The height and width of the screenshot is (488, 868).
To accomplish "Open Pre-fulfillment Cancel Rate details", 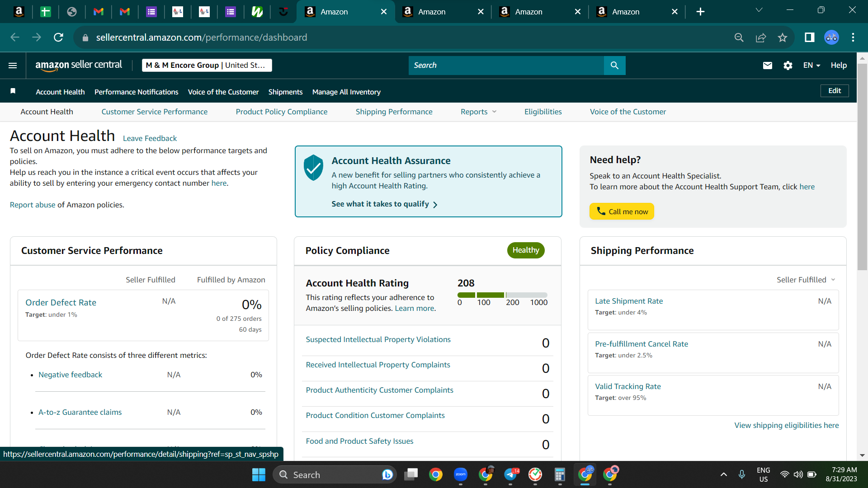I will point(642,344).
